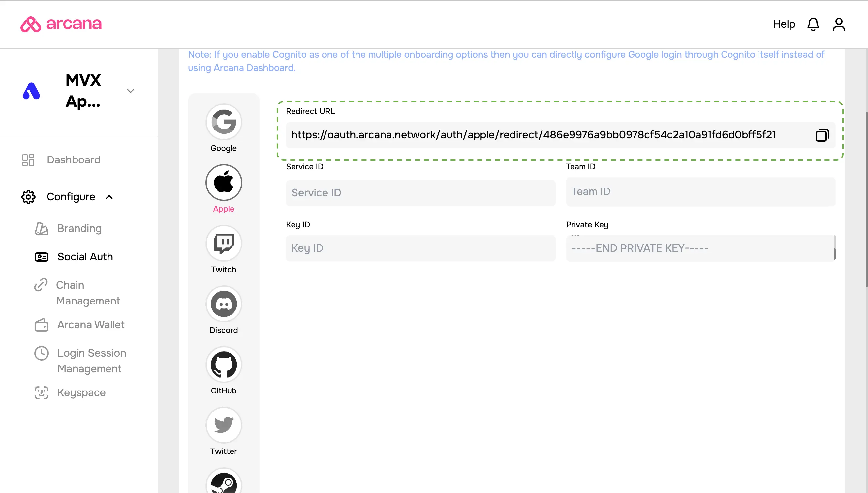
Task: Select the Steam provider icon
Action: (x=224, y=481)
